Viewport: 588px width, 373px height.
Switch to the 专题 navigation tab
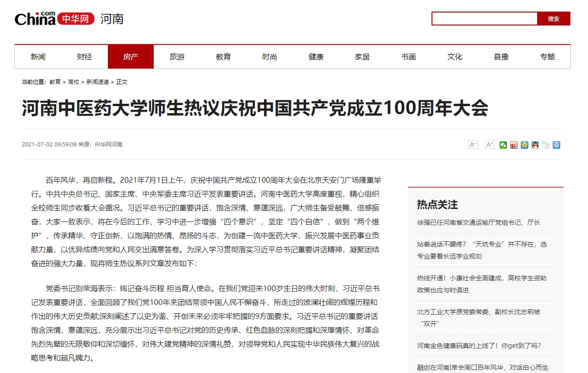[547, 57]
